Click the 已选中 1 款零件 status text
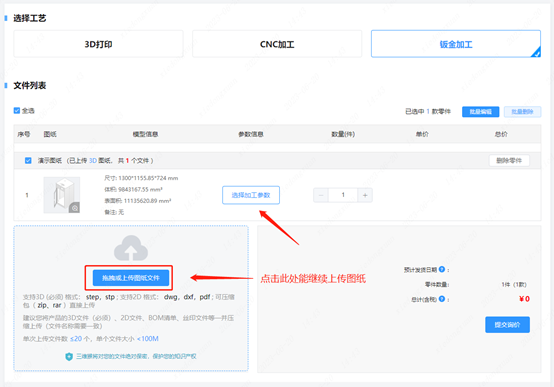 click(428, 112)
